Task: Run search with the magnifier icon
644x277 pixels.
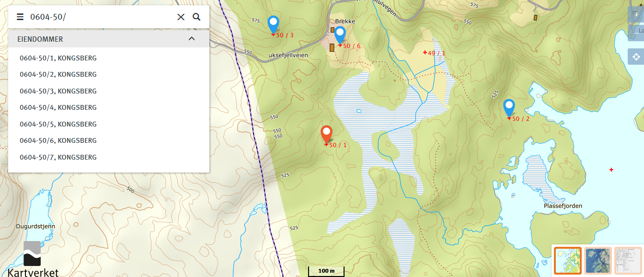Action: (x=196, y=17)
